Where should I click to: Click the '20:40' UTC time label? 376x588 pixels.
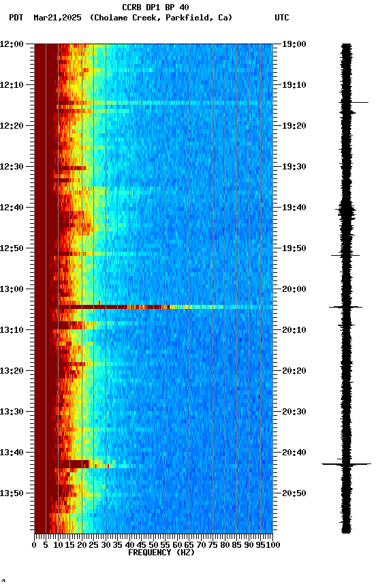(294, 453)
